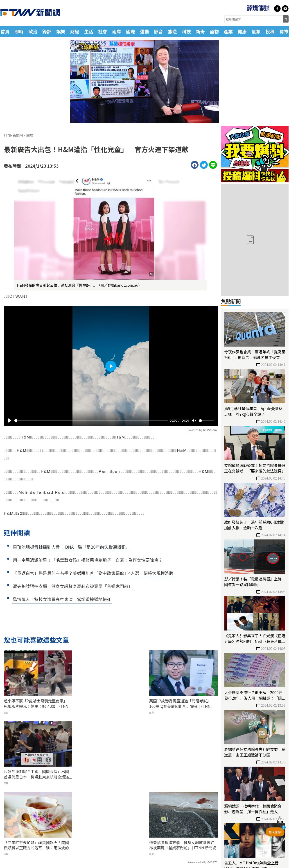Viewport: 289px width, 868px height.
Task: Open the 首頁 nav item
Action: (x=5, y=32)
